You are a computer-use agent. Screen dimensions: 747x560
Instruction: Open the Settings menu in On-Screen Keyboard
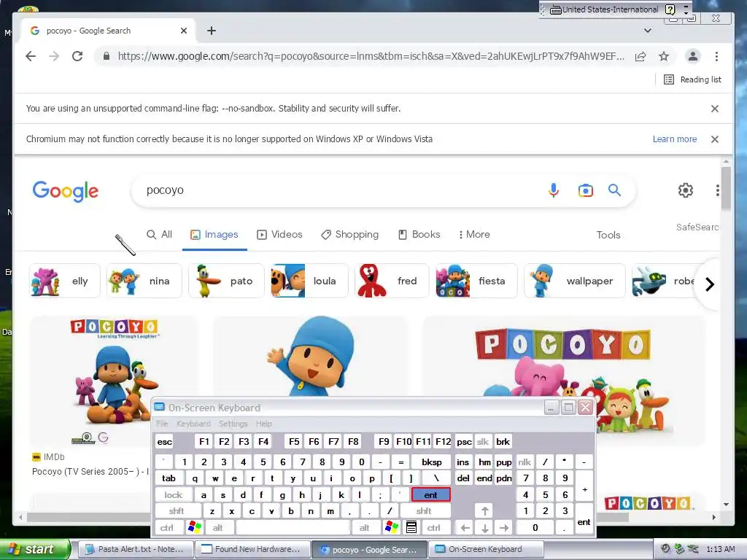[x=233, y=424]
